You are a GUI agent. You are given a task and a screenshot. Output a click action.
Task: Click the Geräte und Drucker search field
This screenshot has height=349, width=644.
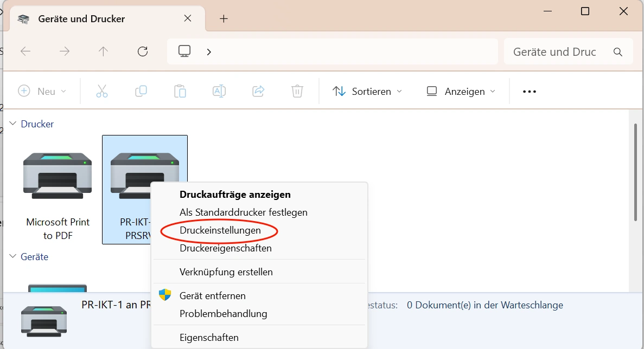tap(559, 52)
